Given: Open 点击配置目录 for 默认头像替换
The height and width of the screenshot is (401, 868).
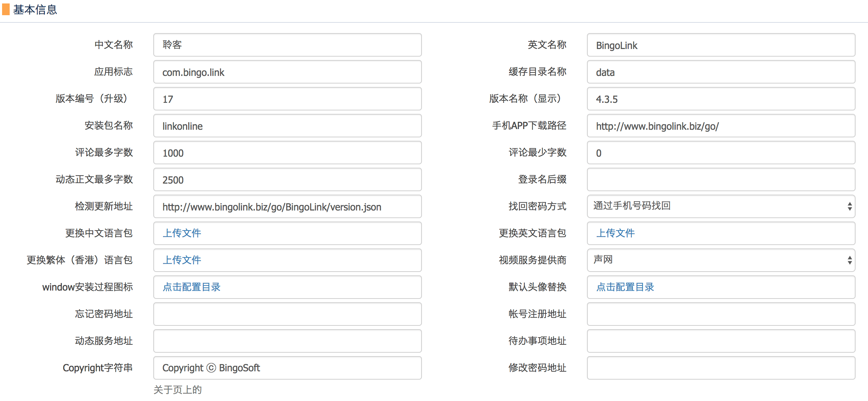Looking at the screenshot, I should click(x=625, y=287).
